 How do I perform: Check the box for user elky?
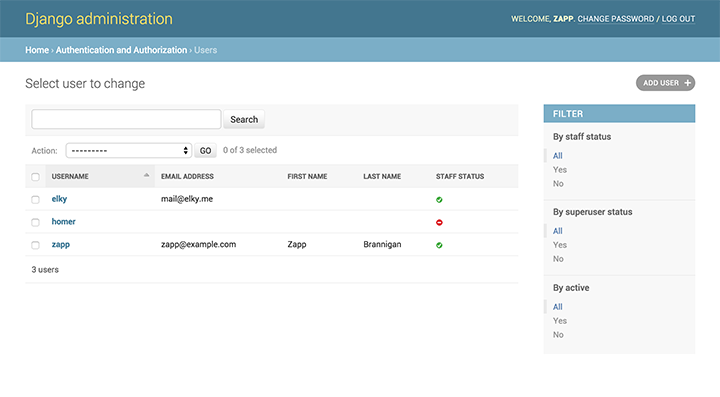coord(35,200)
